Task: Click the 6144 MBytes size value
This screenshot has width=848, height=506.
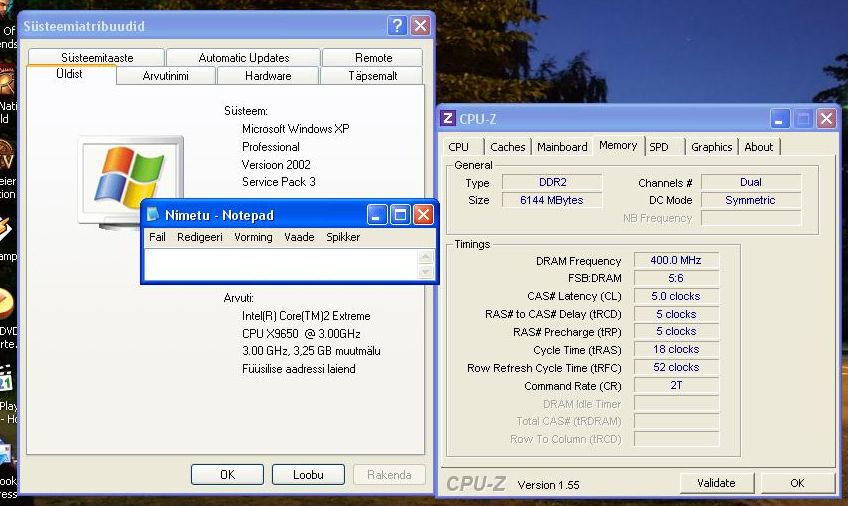Action: tap(552, 200)
